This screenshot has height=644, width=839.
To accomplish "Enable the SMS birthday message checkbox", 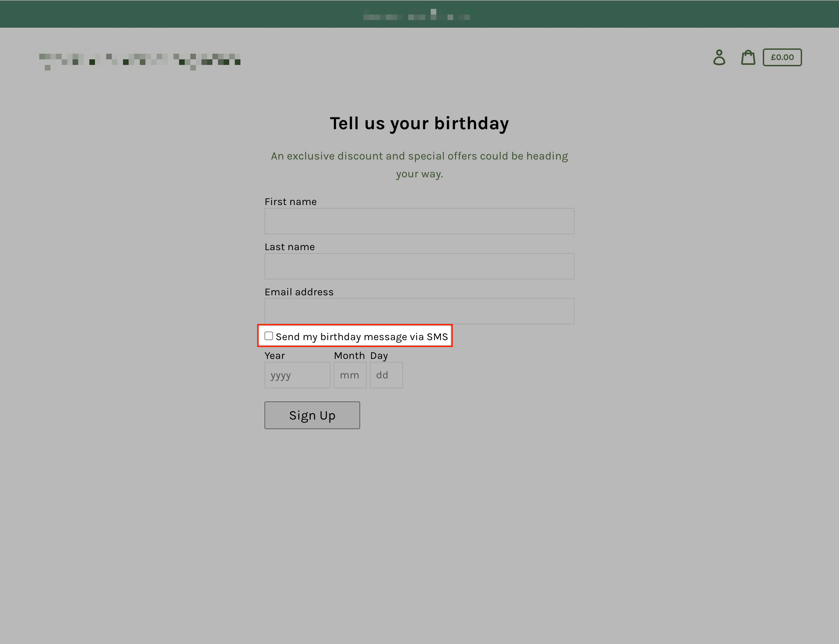I will [268, 336].
